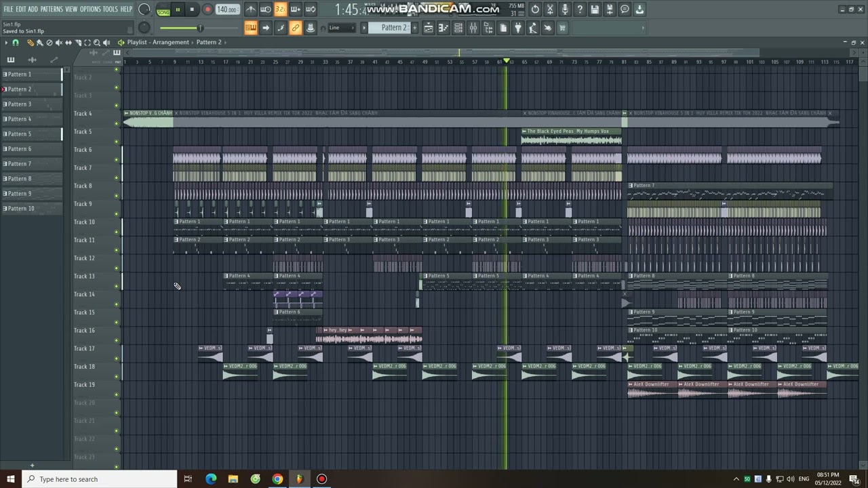868x488 pixels.
Task: Open the OPTIONS menu
Action: click(90, 9)
